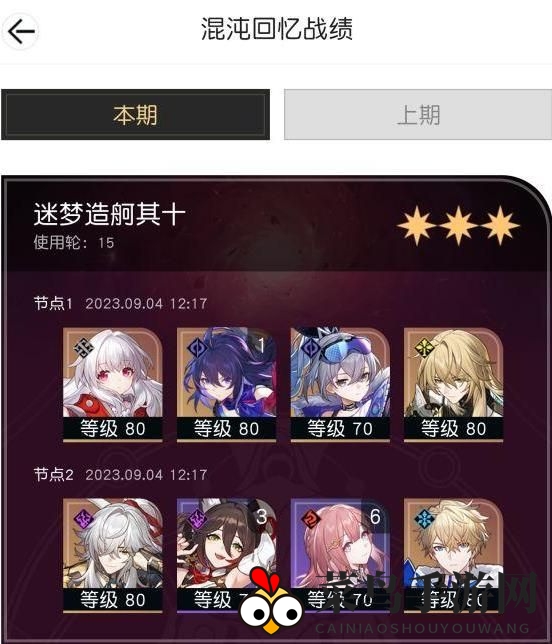Select Tingyun's portrait in node 2
This screenshot has width=552, height=644.
tap(226, 556)
